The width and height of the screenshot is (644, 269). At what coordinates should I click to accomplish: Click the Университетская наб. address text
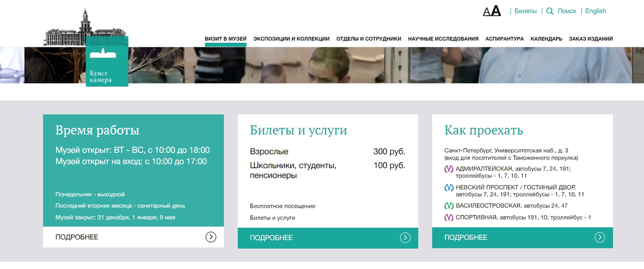pyautogui.click(x=506, y=150)
